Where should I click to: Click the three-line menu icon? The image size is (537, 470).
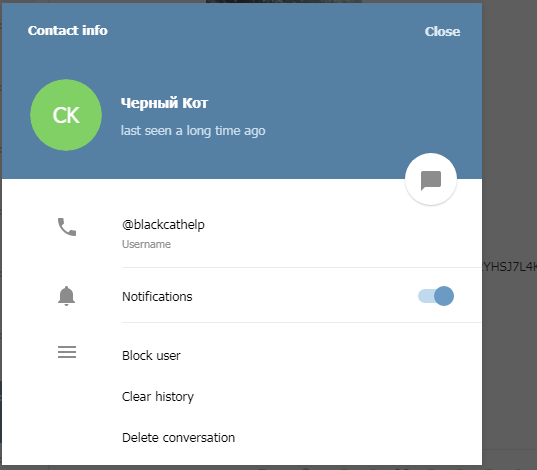[x=67, y=352]
